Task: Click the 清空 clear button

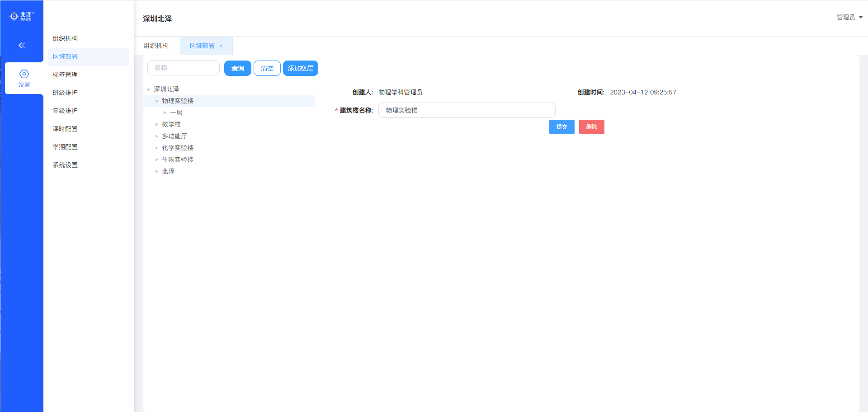Action: click(x=267, y=68)
